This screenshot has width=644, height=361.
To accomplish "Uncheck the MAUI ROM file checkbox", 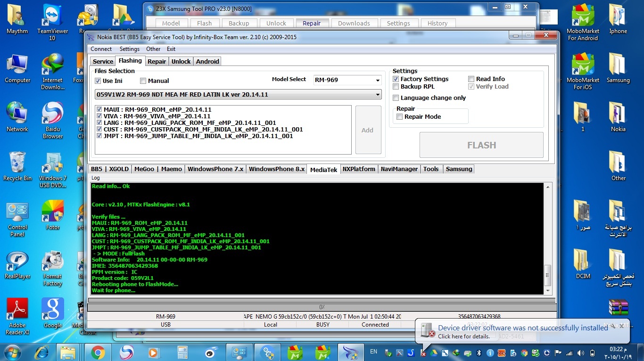I will click(x=99, y=109).
